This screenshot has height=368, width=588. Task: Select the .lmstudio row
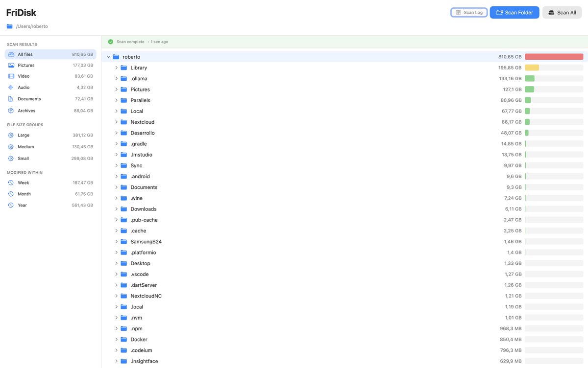[x=345, y=155]
